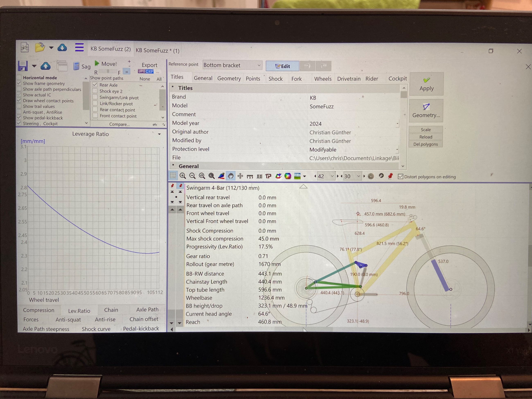
Task: Open the yellow folder file icon
Action: click(x=40, y=47)
